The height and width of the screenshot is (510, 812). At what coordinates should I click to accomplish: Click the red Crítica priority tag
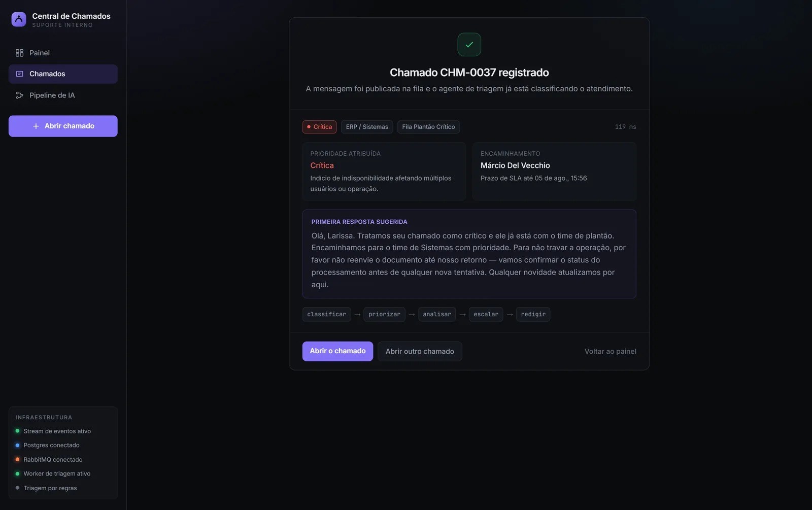click(319, 127)
